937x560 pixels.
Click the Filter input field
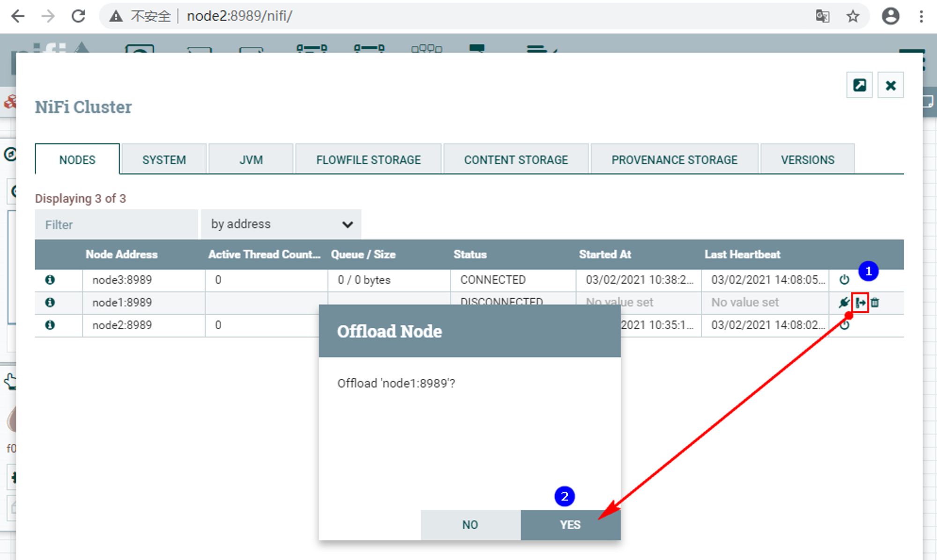click(x=116, y=224)
